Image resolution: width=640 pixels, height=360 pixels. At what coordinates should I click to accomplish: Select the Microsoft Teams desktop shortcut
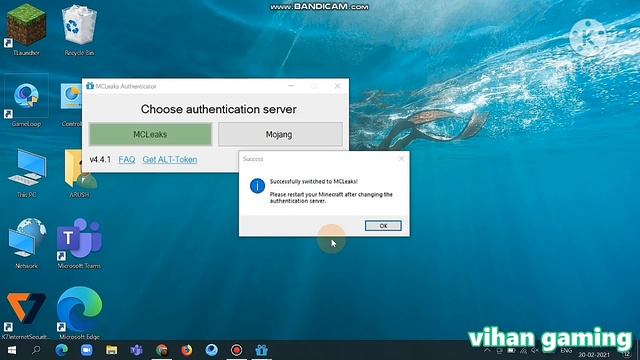click(x=79, y=243)
